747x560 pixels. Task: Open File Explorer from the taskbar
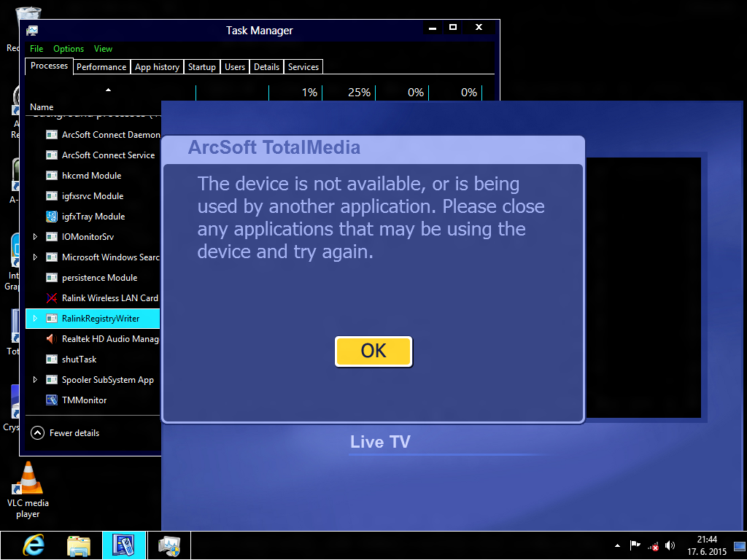[x=79, y=545]
